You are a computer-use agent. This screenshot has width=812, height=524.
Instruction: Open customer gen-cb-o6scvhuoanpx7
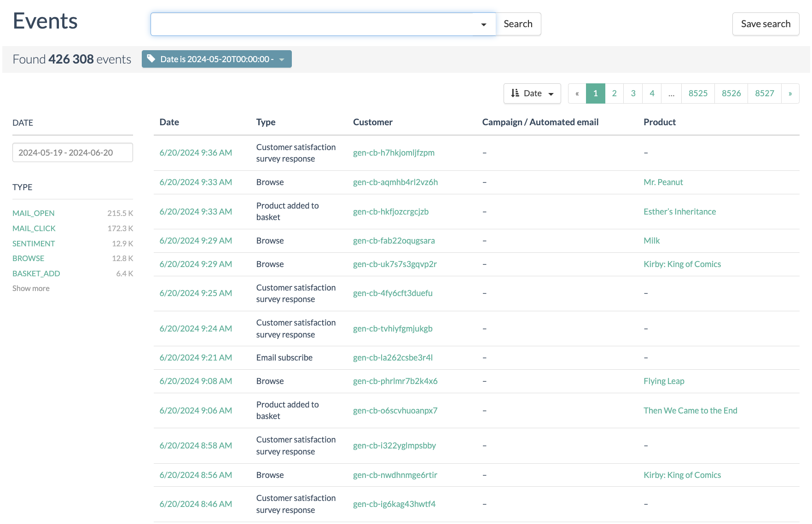395,411
